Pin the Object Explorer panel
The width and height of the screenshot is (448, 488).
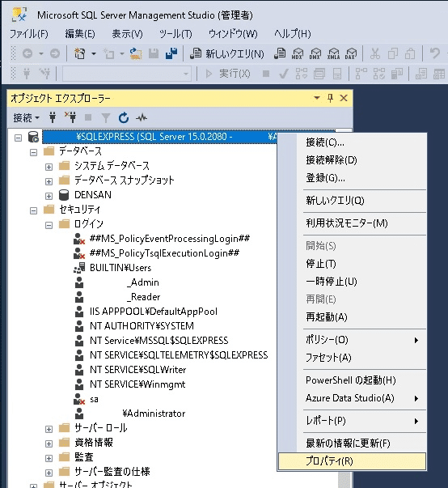click(330, 98)
